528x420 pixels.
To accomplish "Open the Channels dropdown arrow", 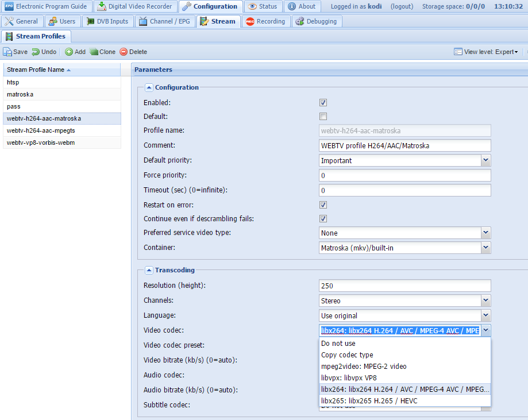I will pos(485,300).
